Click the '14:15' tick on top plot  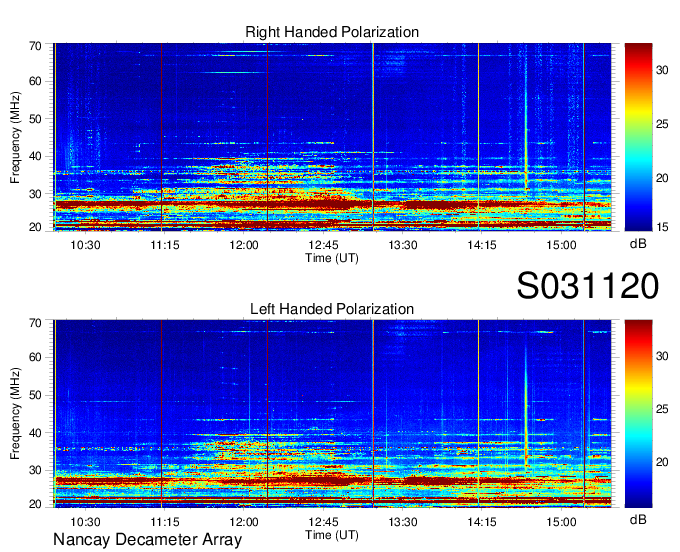(482, 245)
